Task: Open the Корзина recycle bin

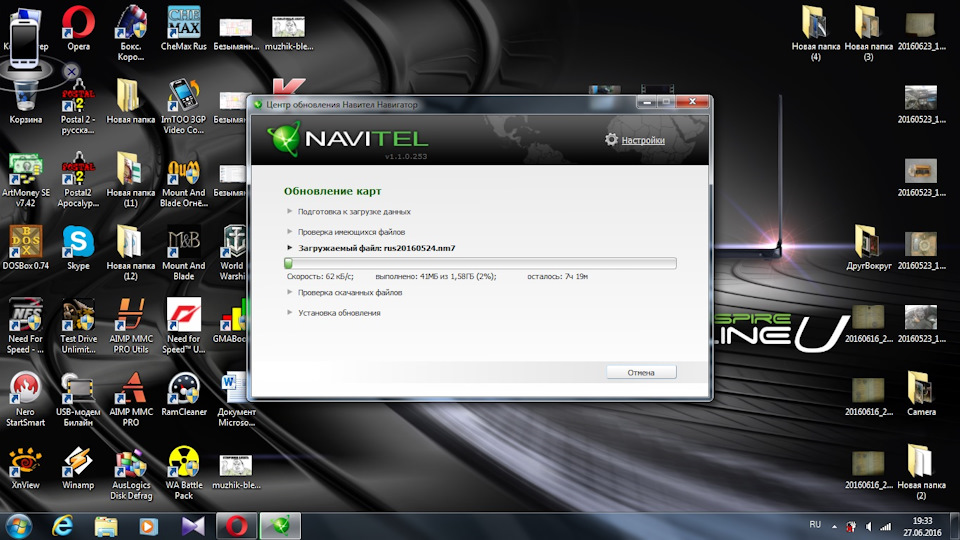Action: click(26, 102)
